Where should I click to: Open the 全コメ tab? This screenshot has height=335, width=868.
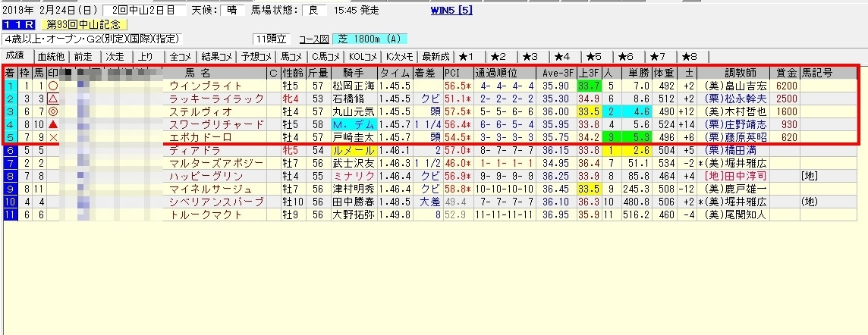[182, 56]
